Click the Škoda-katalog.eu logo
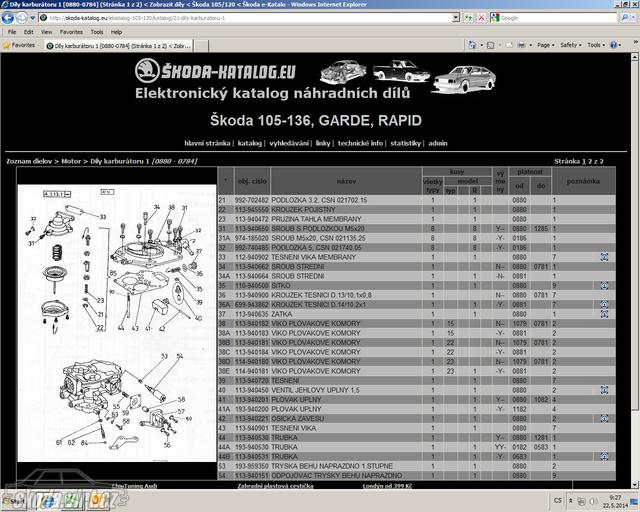 click(215, 71)
